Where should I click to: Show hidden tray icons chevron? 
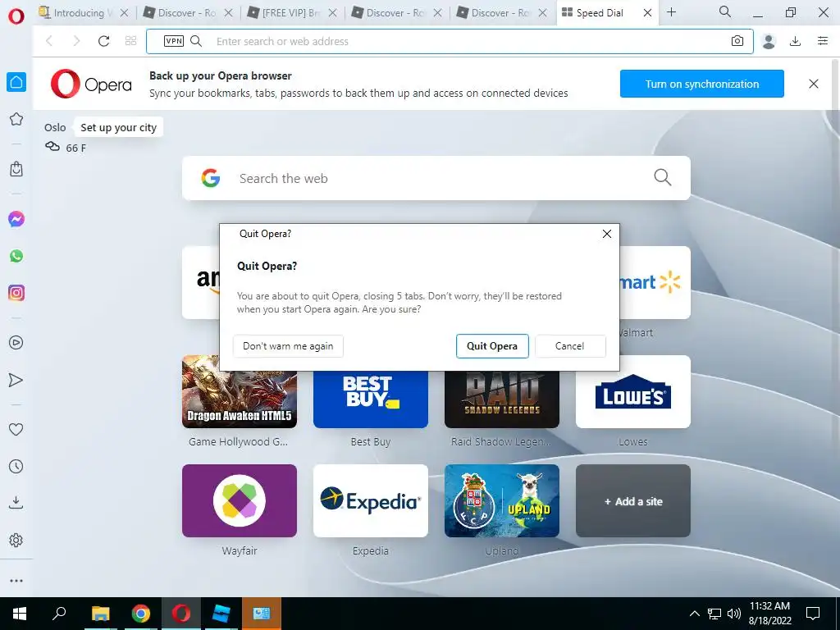pos(694,614)
